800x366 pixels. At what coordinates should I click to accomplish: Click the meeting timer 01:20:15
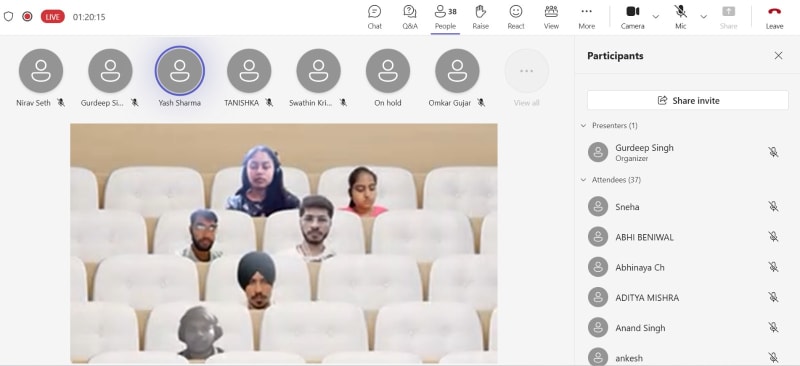(89, 17)
